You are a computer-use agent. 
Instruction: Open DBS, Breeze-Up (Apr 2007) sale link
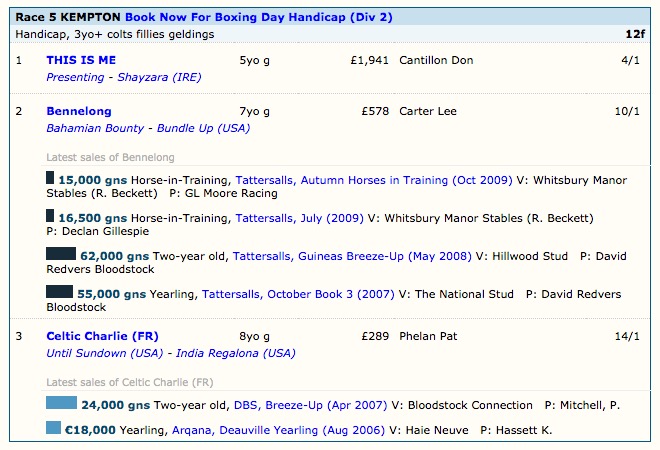(x=310, y=405)
